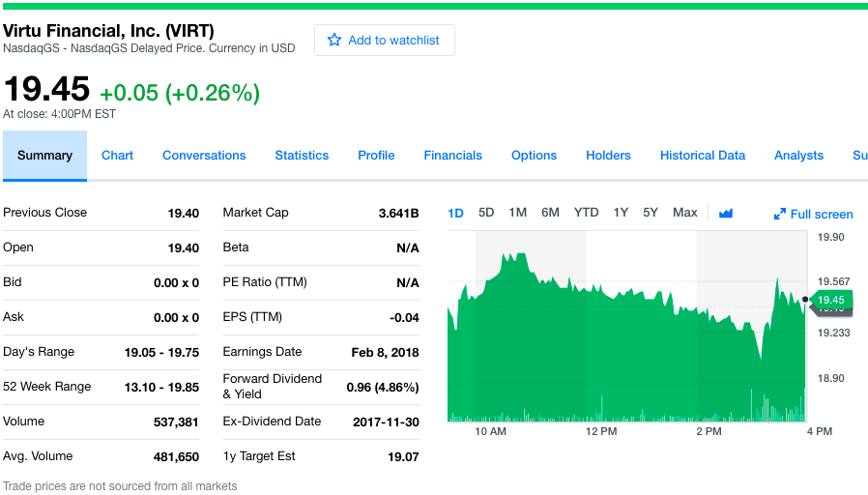This screenshot has height=495, width=868.
Task: Click the 19.45 current price marker on chart
Action: click(830, 300)
